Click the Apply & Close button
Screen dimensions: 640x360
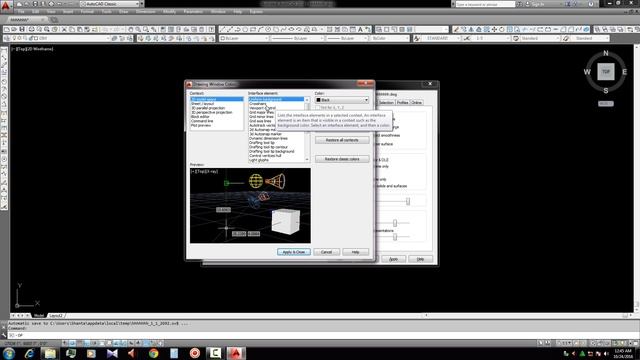click(294, 252)
